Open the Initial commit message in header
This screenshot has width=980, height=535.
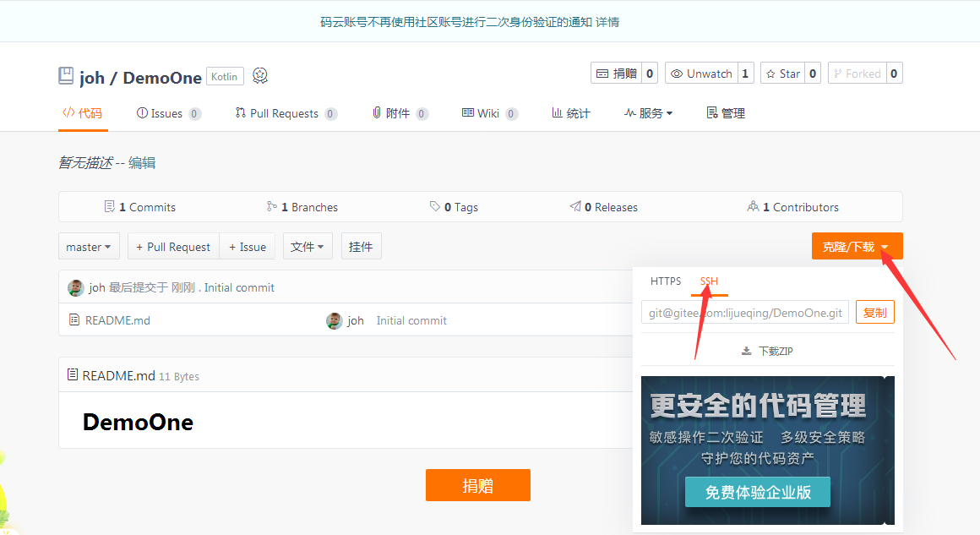tap(239, 287)
